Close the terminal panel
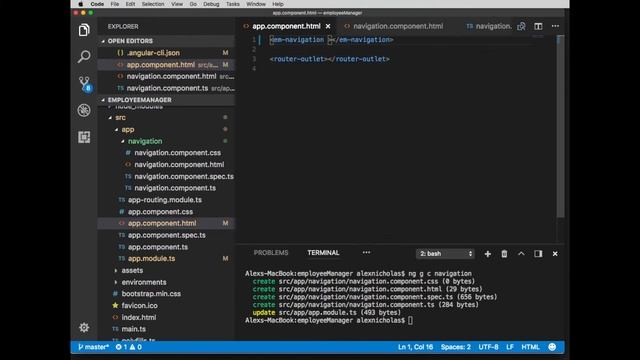Viewport: 640px width, 360px height. point(555,254)
